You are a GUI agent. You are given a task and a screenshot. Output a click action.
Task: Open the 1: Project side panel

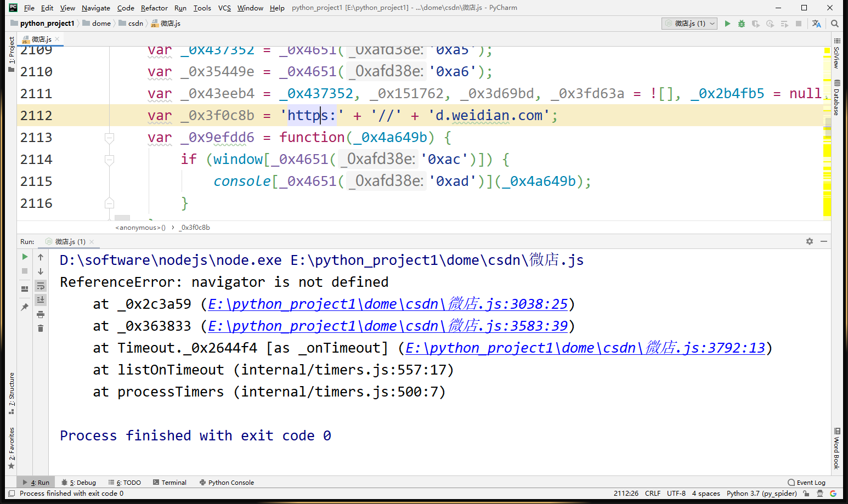coord(12,54)
